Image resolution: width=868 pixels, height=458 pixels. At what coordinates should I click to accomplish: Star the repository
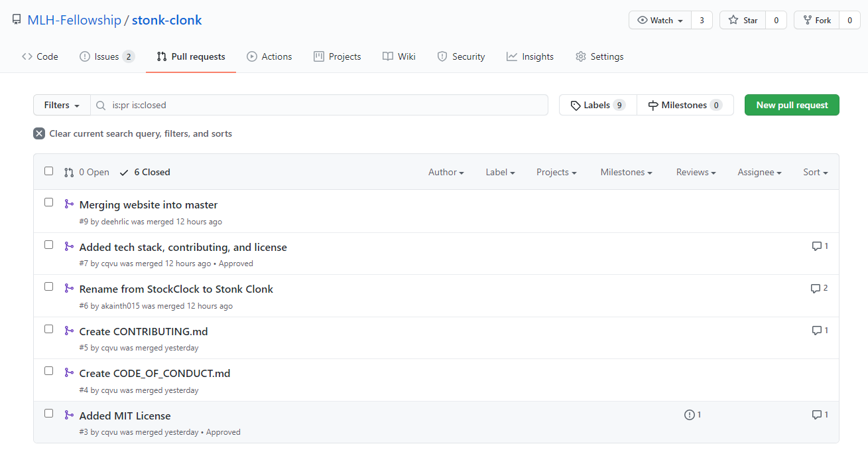click(x=743, y=20)
